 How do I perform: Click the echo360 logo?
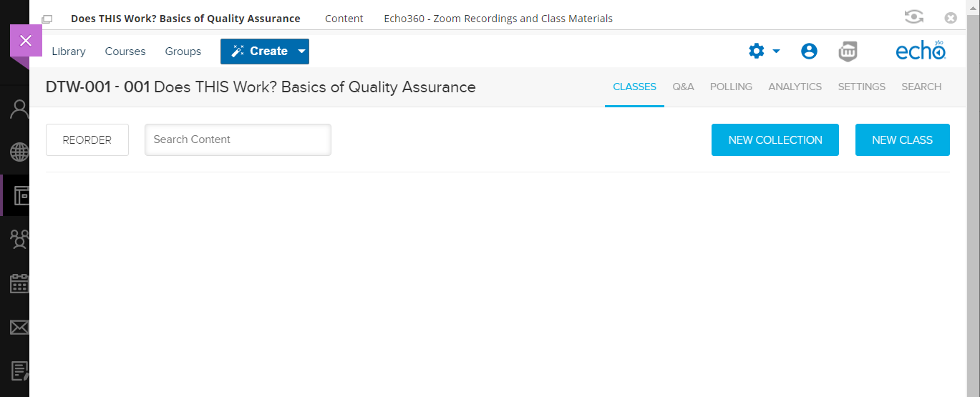click(921, 52)
